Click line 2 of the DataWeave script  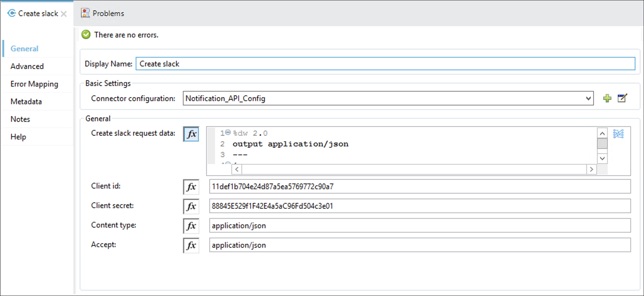290,144
